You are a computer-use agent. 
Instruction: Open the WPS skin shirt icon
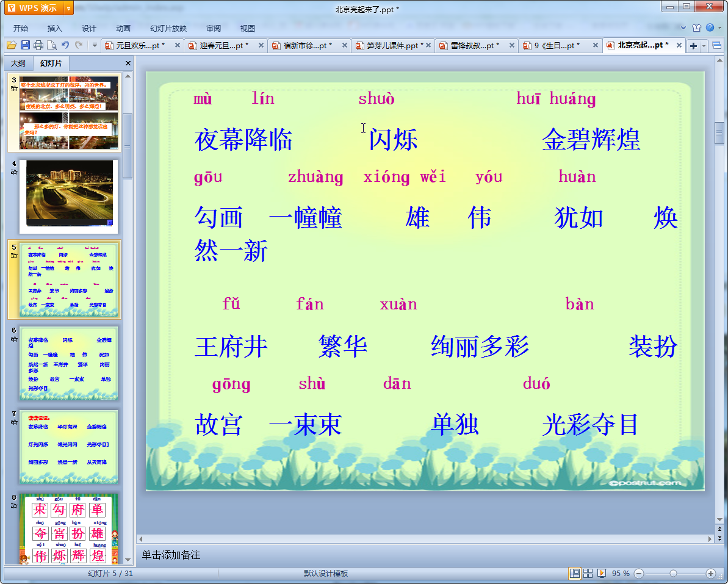(x=697, y=27)
